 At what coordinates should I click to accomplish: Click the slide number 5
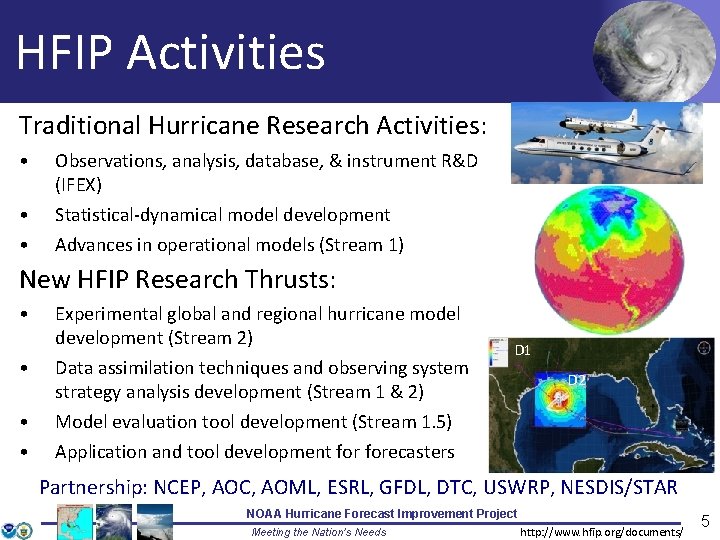[x=705, y=521]
